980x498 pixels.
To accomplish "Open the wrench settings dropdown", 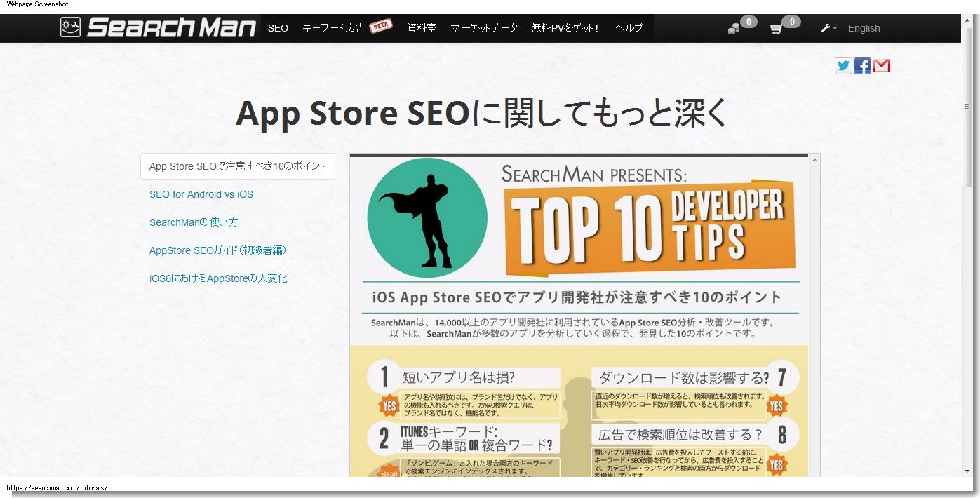I will tap(828, 28).
